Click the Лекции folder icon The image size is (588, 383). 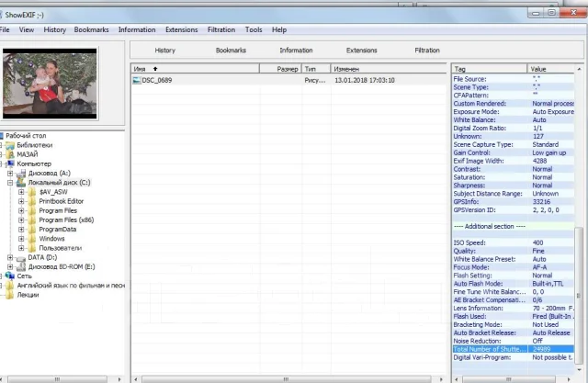pos(10,295)
